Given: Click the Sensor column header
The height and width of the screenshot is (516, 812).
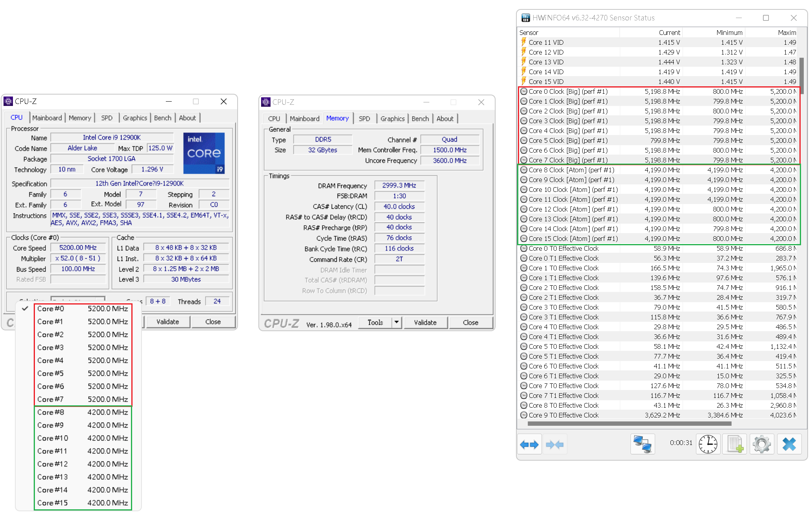Looking at the screenshot, I should (x=569, y=33).
